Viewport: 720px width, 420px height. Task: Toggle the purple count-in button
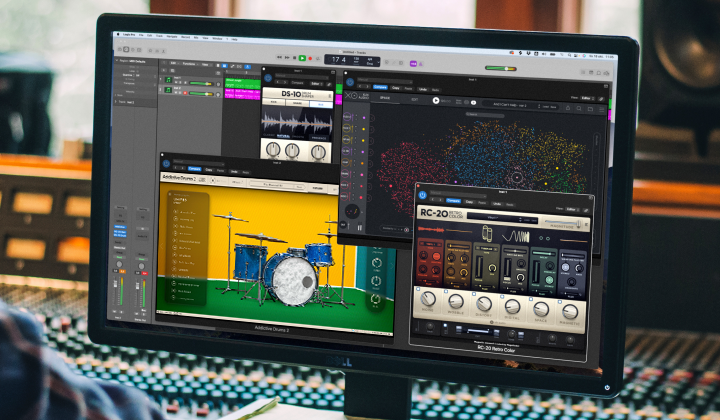pos(413,63)
